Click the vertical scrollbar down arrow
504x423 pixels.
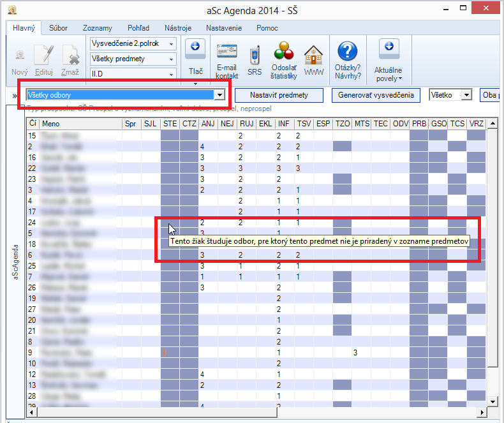(x=493, y=401)
